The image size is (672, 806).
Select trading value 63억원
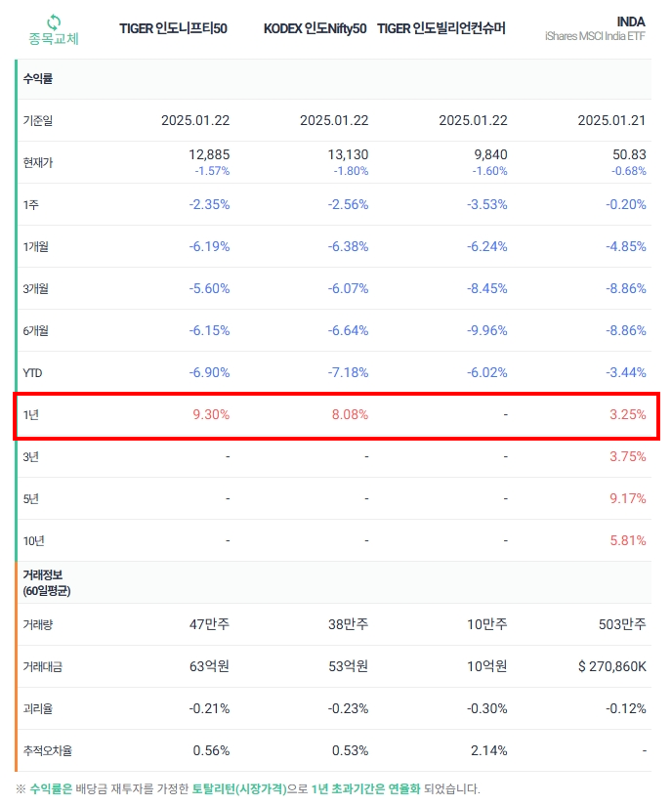[210, 666]
